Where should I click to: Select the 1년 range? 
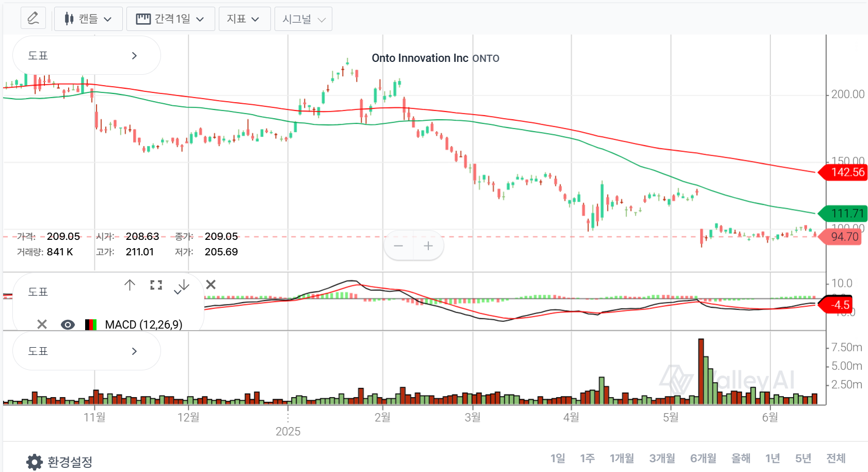pyautogui.click(x=773, y=458)
